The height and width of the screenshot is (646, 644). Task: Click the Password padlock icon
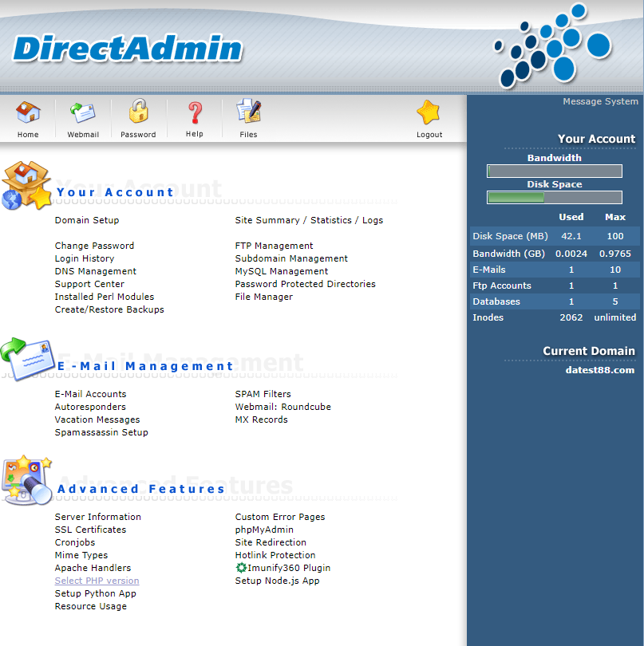139,113
